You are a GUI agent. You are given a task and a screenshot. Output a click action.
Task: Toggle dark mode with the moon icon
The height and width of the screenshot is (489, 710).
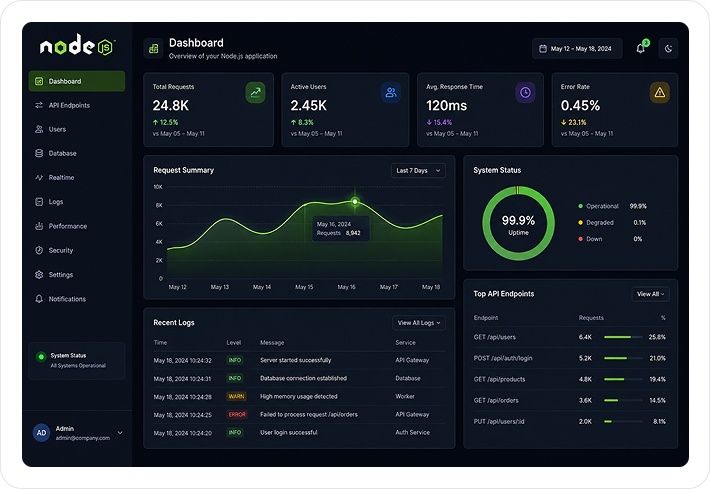[668, 48]
